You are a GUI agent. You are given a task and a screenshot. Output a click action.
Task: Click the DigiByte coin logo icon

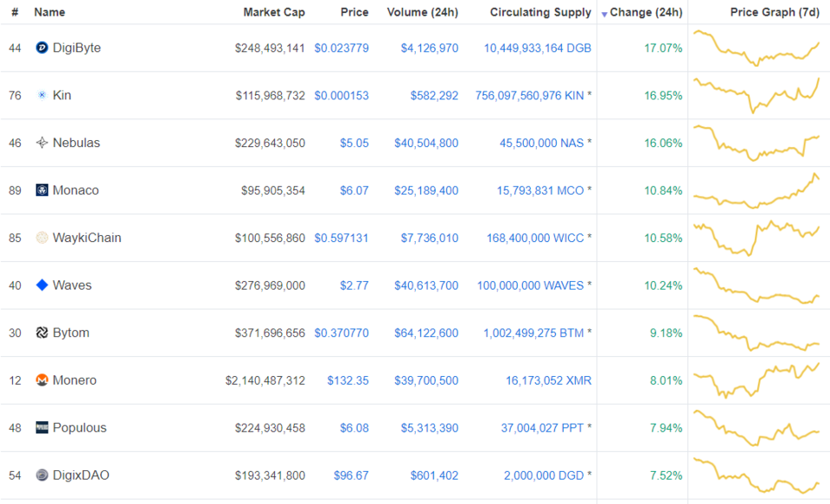click(x=41, y=48)
